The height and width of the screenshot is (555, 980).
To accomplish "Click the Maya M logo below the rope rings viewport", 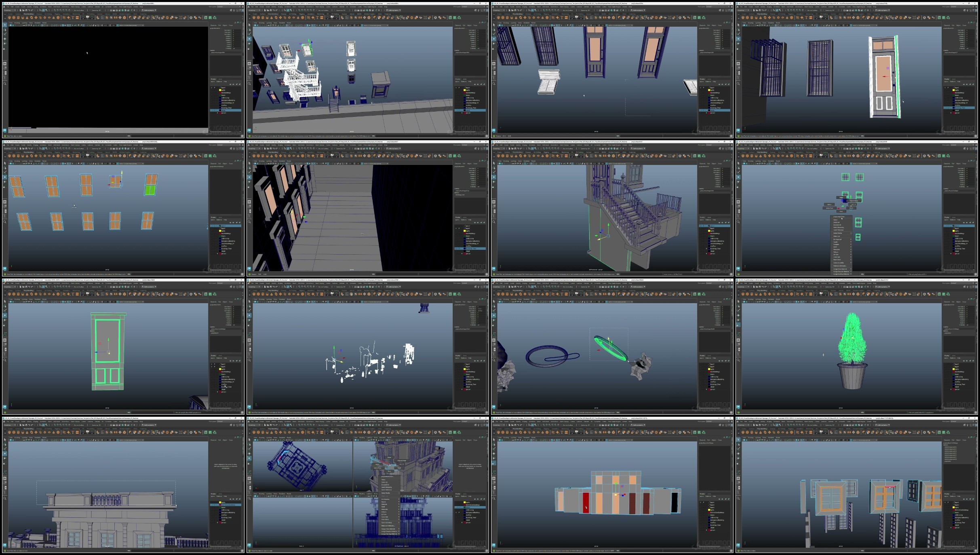I will pyautogui.click(x=493, y=407).
